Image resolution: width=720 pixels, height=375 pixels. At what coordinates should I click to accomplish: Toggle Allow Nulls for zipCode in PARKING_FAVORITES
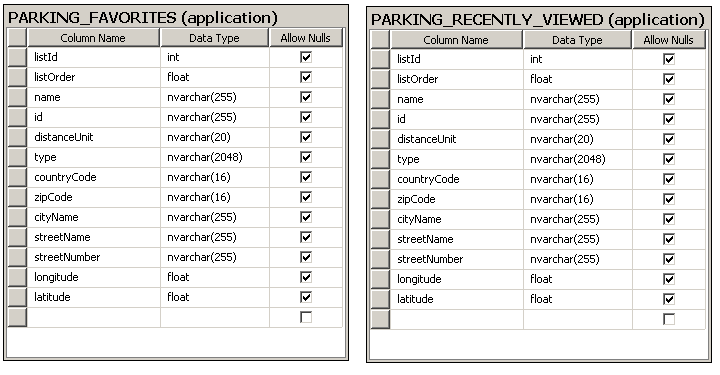tap(306, 197)
